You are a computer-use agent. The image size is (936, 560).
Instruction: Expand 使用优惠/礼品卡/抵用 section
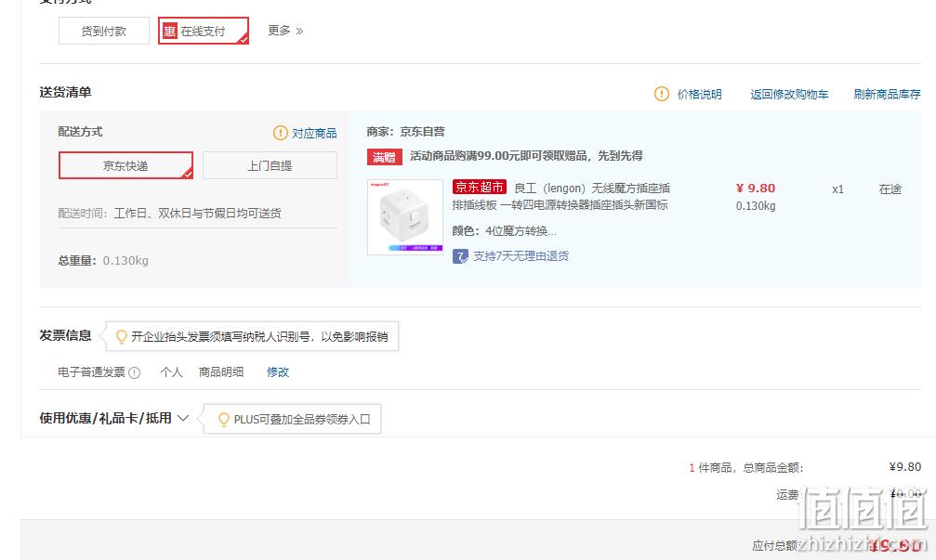point(114,418)
